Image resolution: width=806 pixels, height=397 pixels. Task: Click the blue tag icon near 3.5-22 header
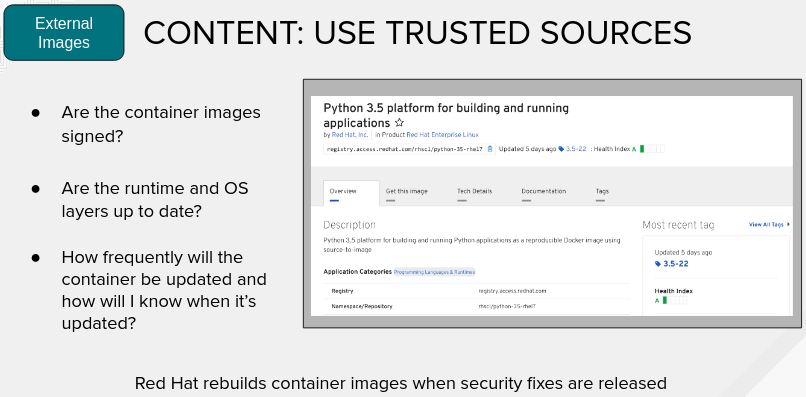[x=561, y=149]
